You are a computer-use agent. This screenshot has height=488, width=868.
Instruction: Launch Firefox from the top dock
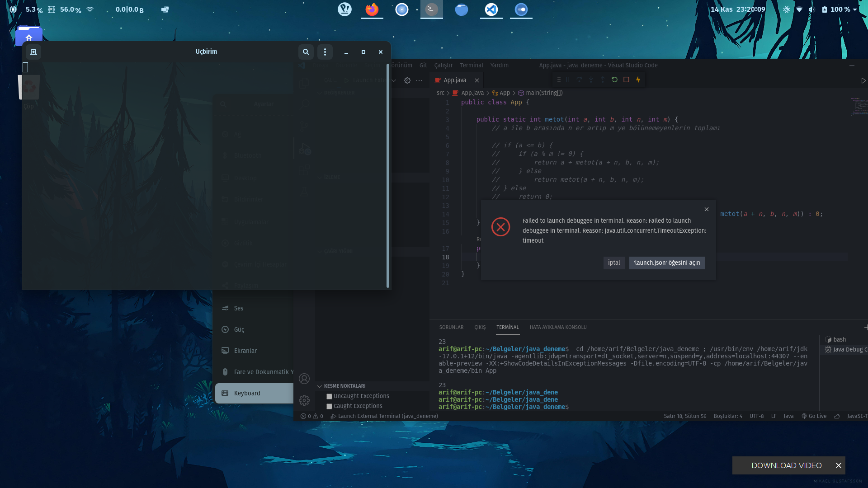click(x=372, y=9)
